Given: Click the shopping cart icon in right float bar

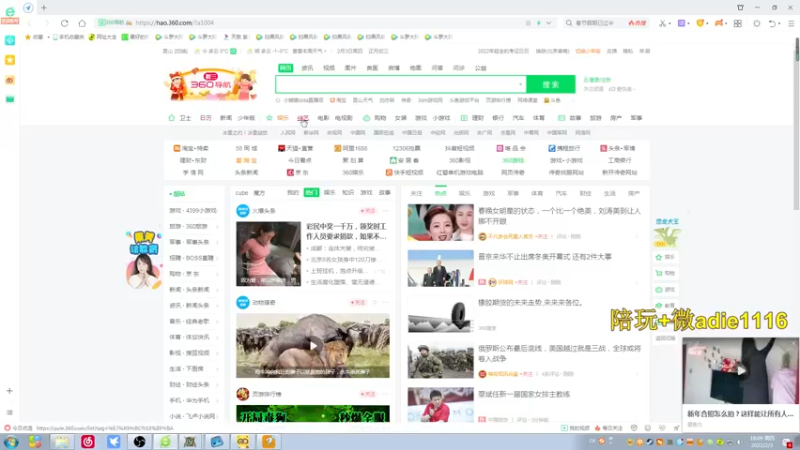Looking at the screenshot, I should click(x=659, y=273).
